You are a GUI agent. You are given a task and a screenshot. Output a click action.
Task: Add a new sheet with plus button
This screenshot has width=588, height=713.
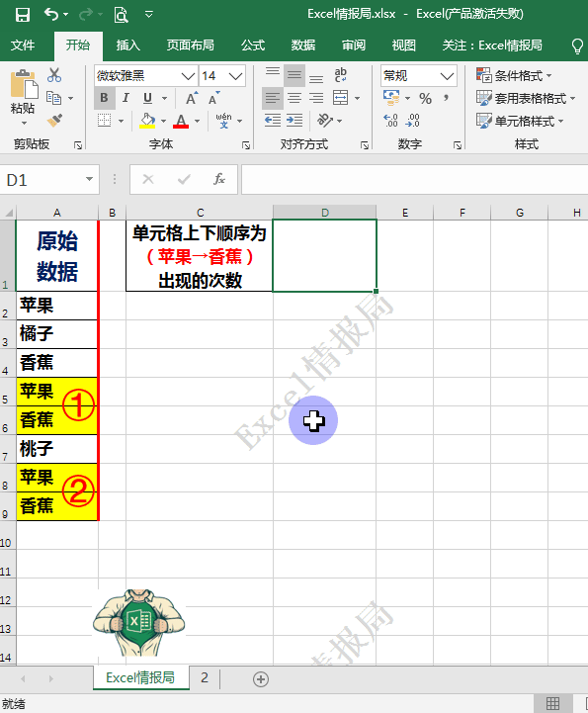tap(261, 679)
